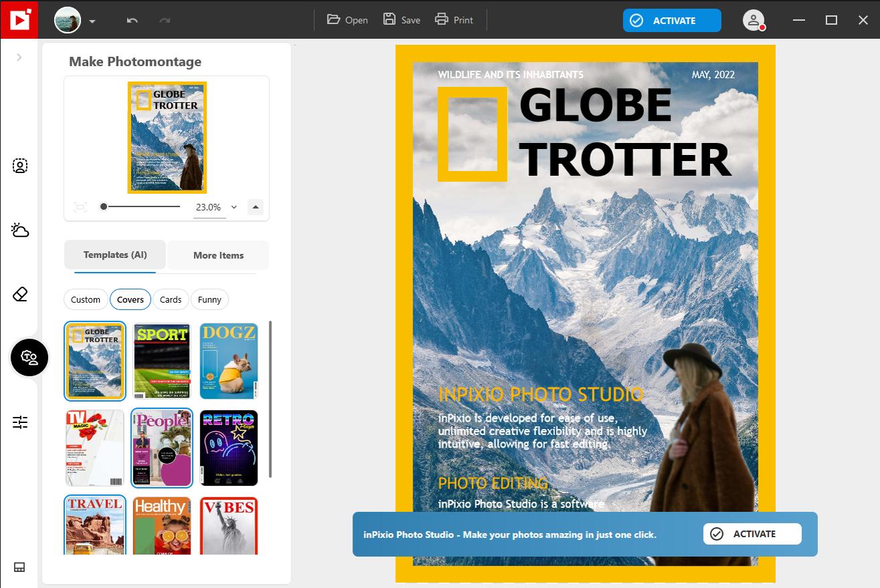Choose the Vibes cover template
The height and width of the screenshot is (588, 880).
click(x=229, y=526)
